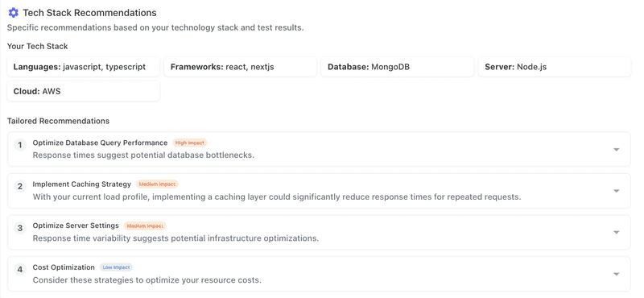644x298 pixels.
Task: Click the Tailored Recommendations label
Action: click(x=58, y=121)
